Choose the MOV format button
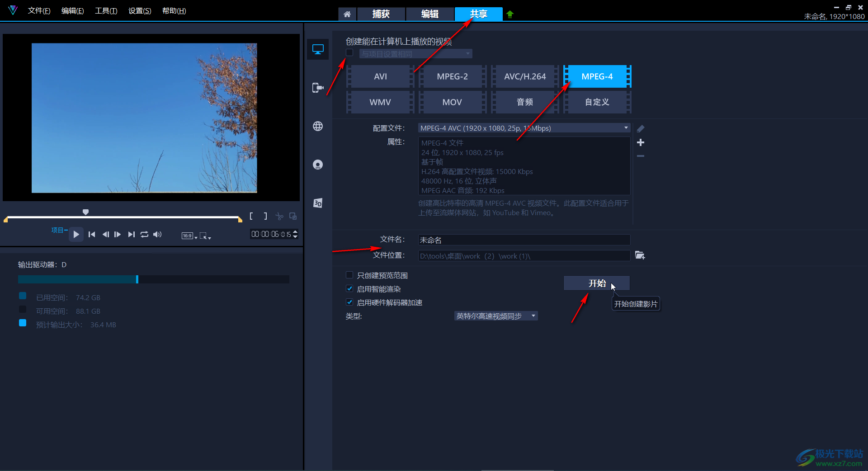Image resolution: width=868 pixels, height=471 pixels. [x=453, y=102]
